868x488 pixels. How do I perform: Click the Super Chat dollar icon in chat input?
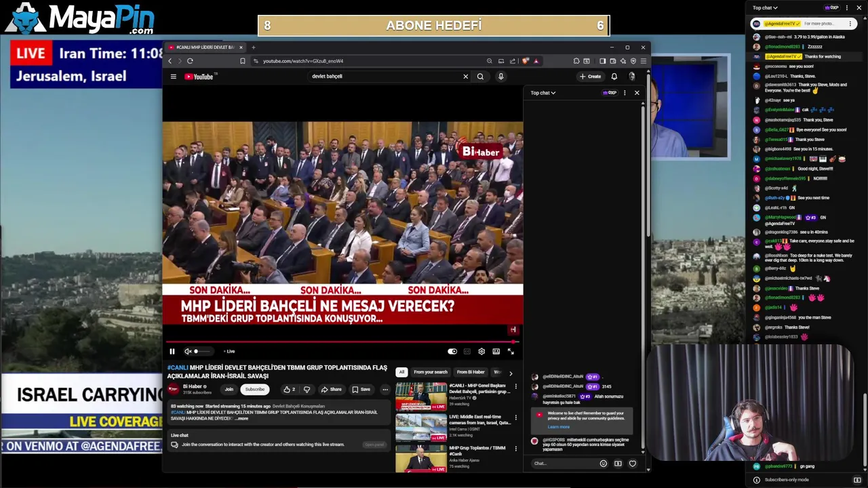[x=618, y=464]
